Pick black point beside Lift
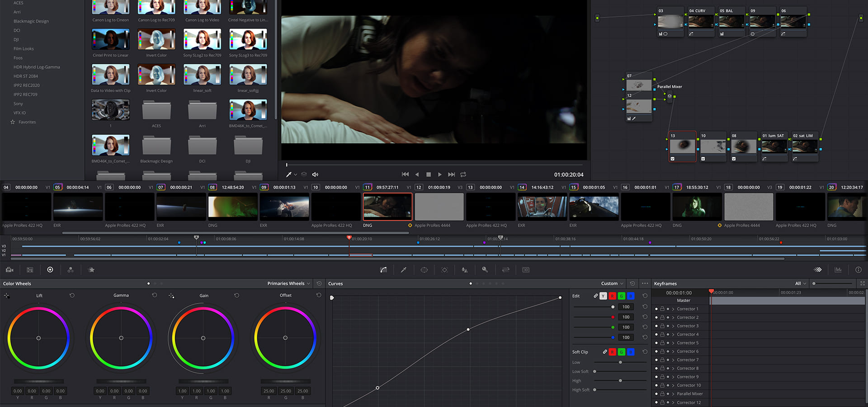 coord(6,295)
